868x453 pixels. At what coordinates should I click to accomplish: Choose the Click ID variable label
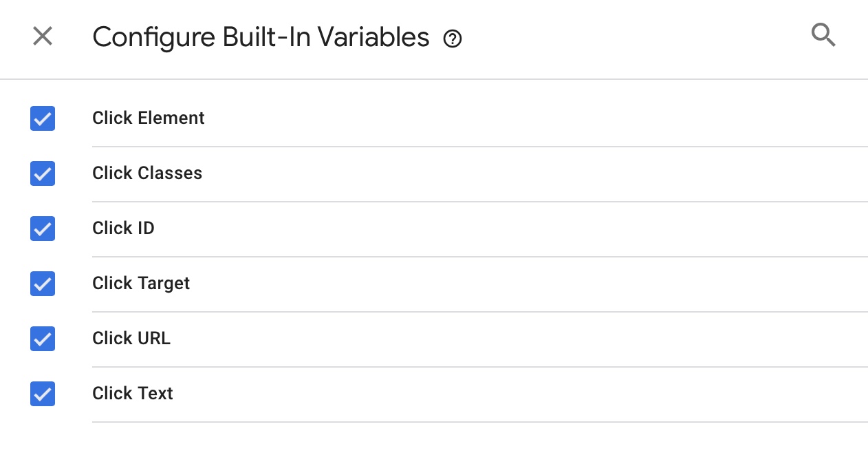123,229
